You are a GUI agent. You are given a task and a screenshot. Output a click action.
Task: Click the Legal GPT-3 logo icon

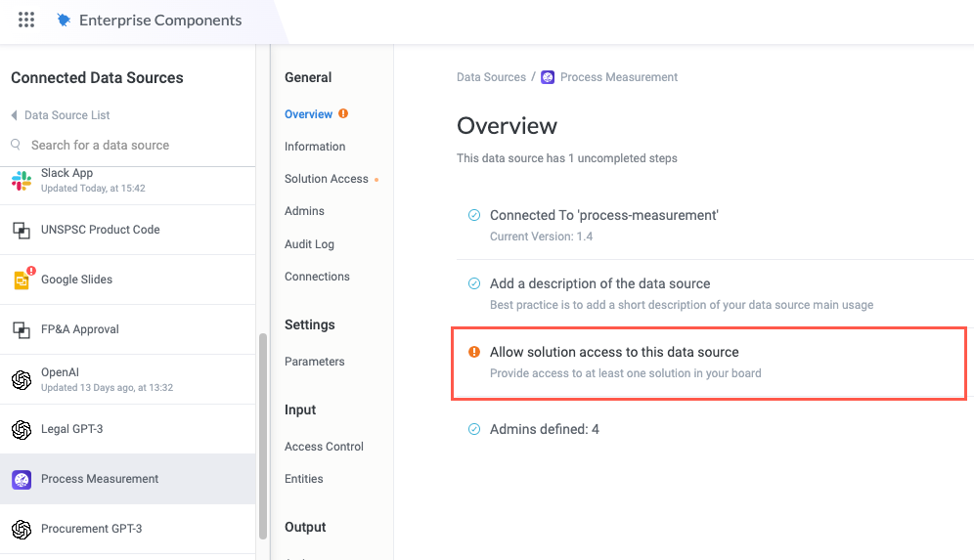(x=22, y=429)
